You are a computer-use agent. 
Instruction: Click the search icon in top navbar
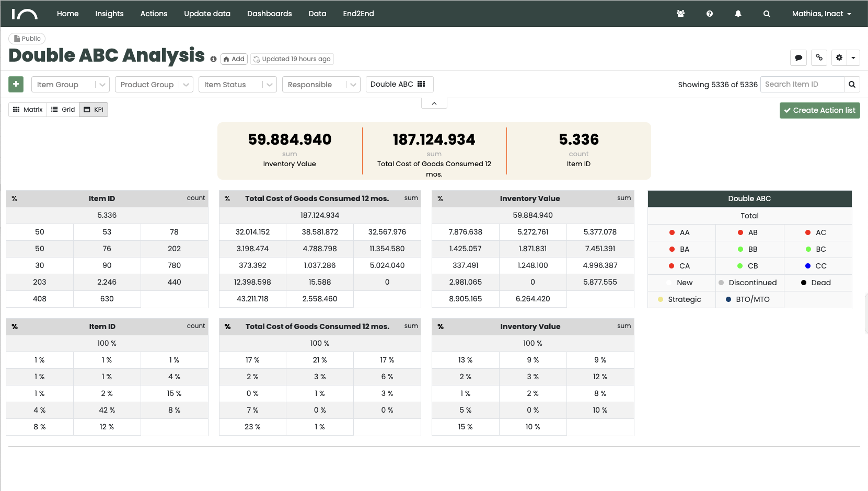pos(767,14)
